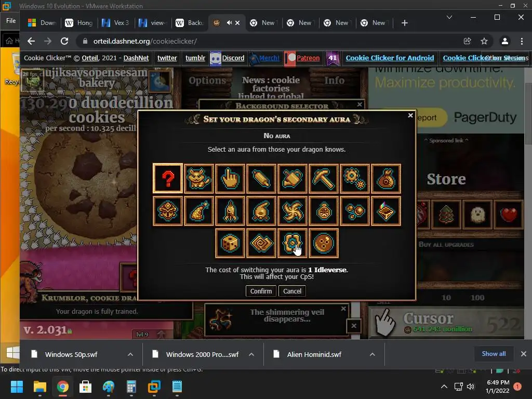The width and height of the screenshot is (532, 399).
Task: Select the red question mark no-aura icon
Action: coord(168,179)
